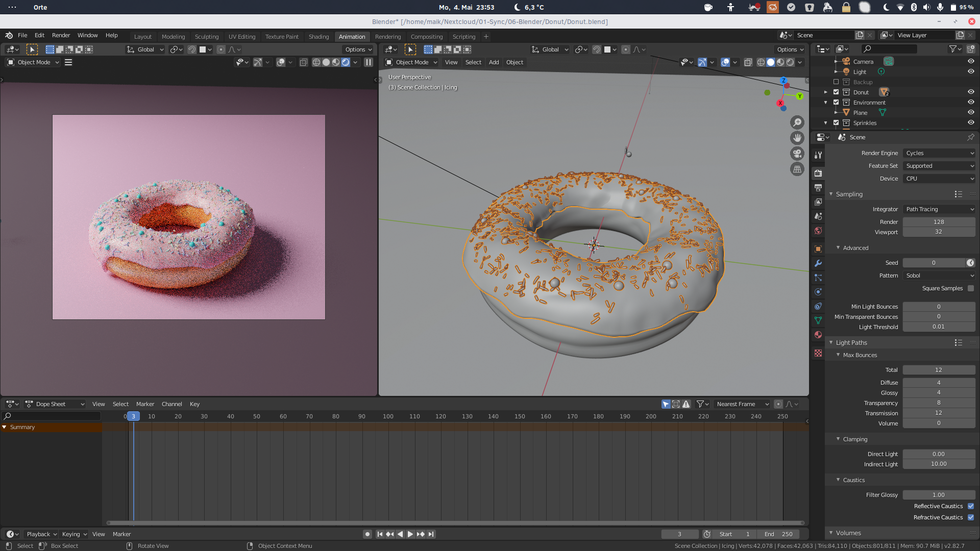The width and height of the screenshot is (980, 551).
Task: Open the Material properties tab icon
Action: (x=818, y=335)
